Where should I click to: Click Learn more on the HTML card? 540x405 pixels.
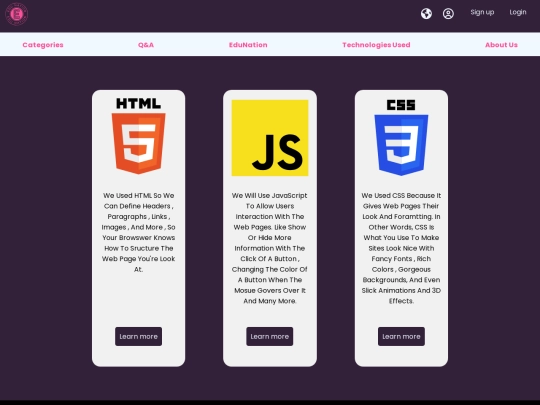(138, 336)
